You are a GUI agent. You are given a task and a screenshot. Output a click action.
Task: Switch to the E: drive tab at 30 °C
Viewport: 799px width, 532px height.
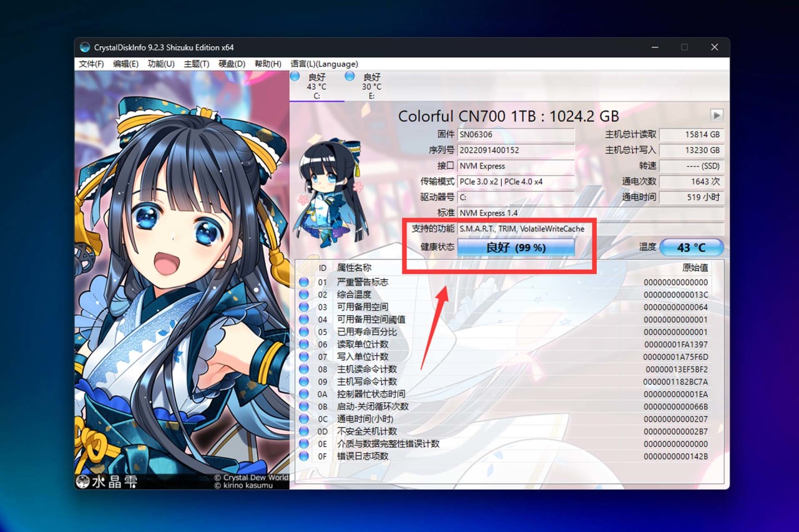pyautogui.click(x=371, y=86)
